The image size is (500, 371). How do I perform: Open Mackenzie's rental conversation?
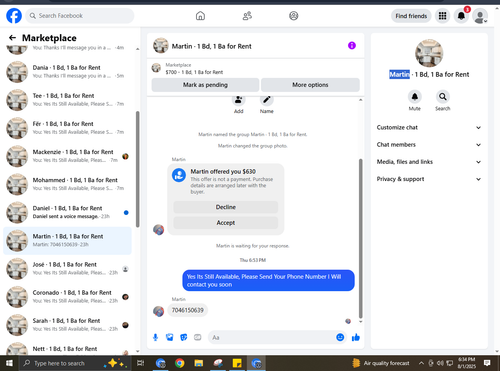point(68,156)
